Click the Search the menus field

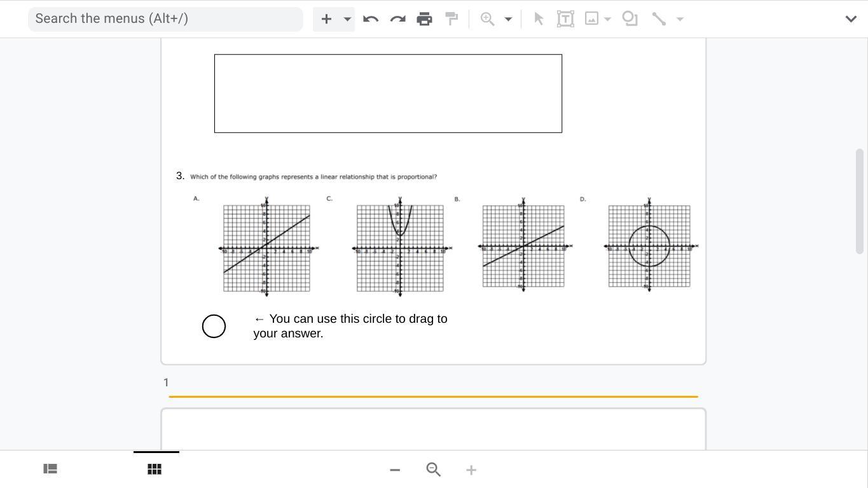[165, 18]
